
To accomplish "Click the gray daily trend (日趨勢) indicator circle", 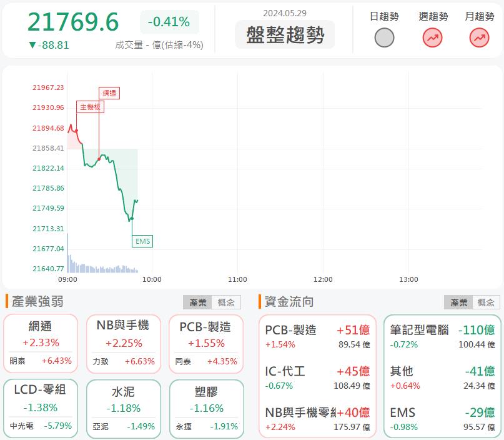I will [384, 37].
